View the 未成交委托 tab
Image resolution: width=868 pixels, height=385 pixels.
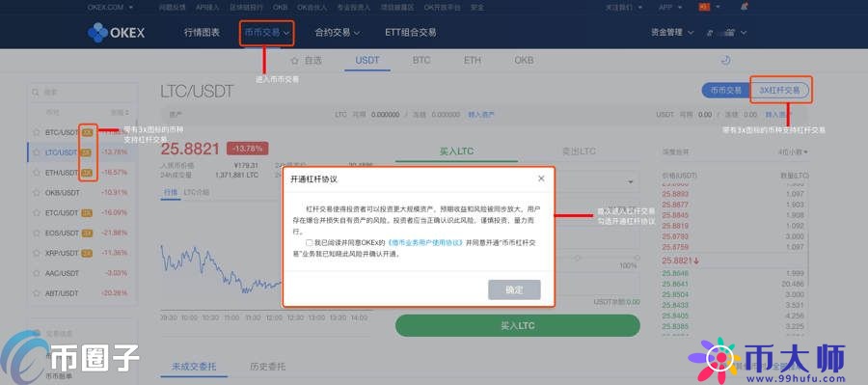(x=194, y=366)
